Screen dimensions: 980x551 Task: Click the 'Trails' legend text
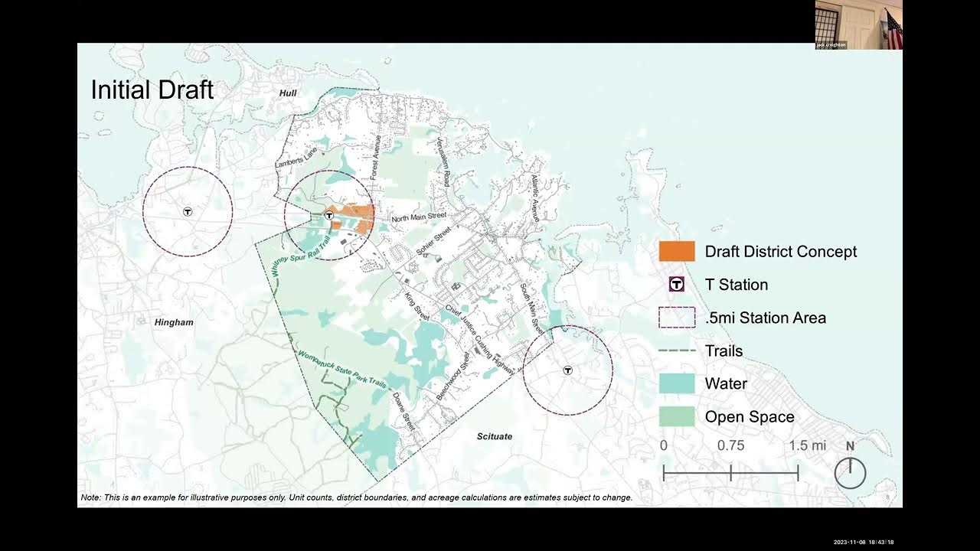click(x=724, y=351)
